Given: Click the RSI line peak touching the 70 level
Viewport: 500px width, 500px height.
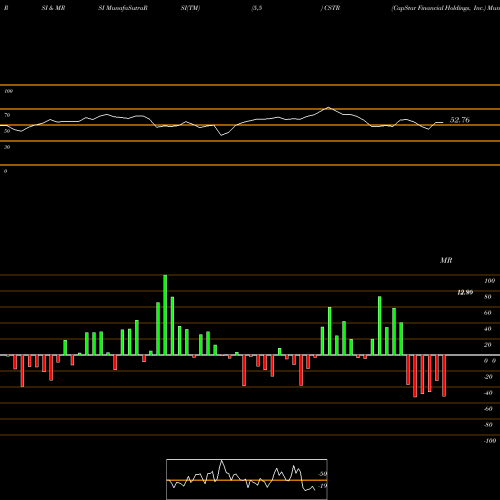Looking at the screenshot, I should (x=328, y=108).
